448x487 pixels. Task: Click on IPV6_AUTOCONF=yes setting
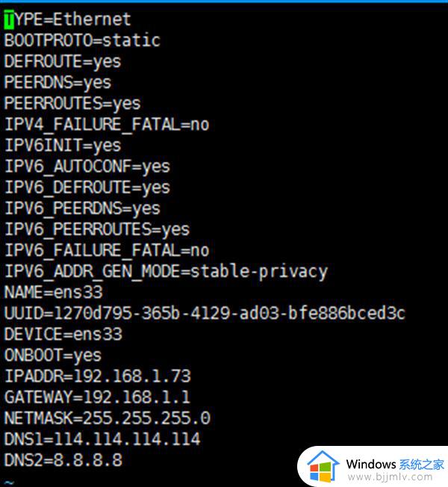point(87,166)
